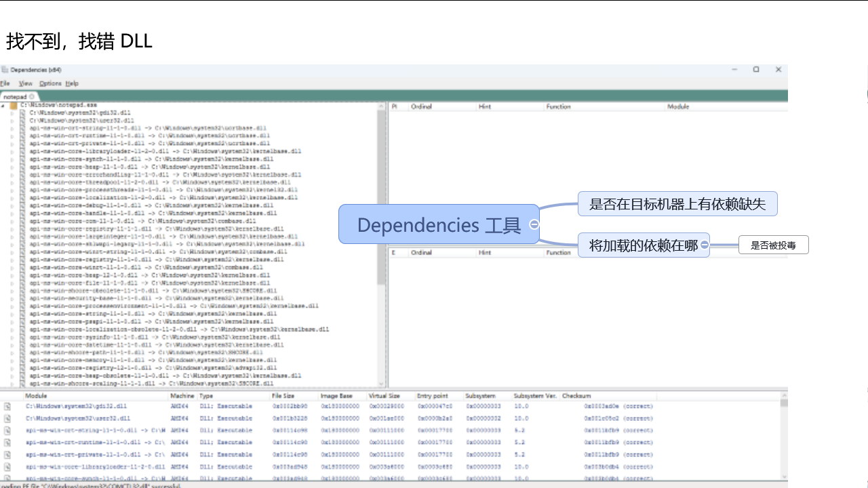Select the 是否被投毒 mind map node
The image size is (868, 488).
tap(773, 245)
